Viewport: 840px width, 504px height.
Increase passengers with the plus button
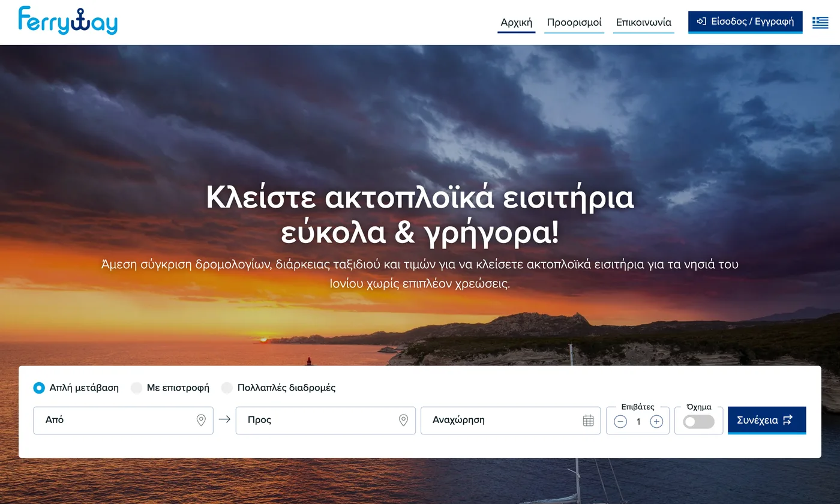[656, 422]
